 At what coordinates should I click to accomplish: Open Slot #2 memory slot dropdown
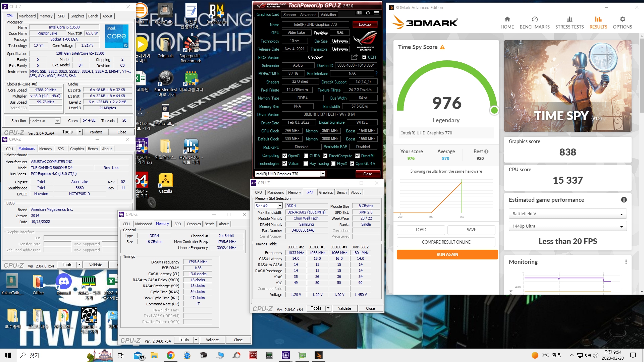268,206
